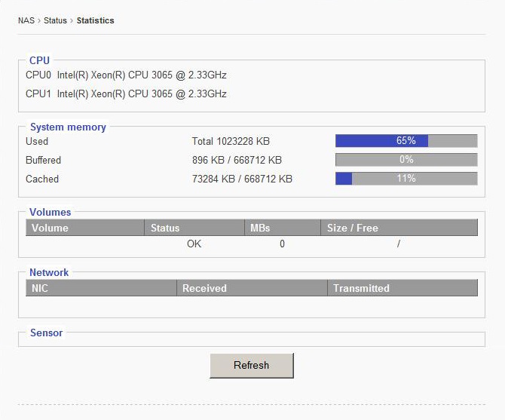Click the Status column header in Volumes

click(194, 228)
